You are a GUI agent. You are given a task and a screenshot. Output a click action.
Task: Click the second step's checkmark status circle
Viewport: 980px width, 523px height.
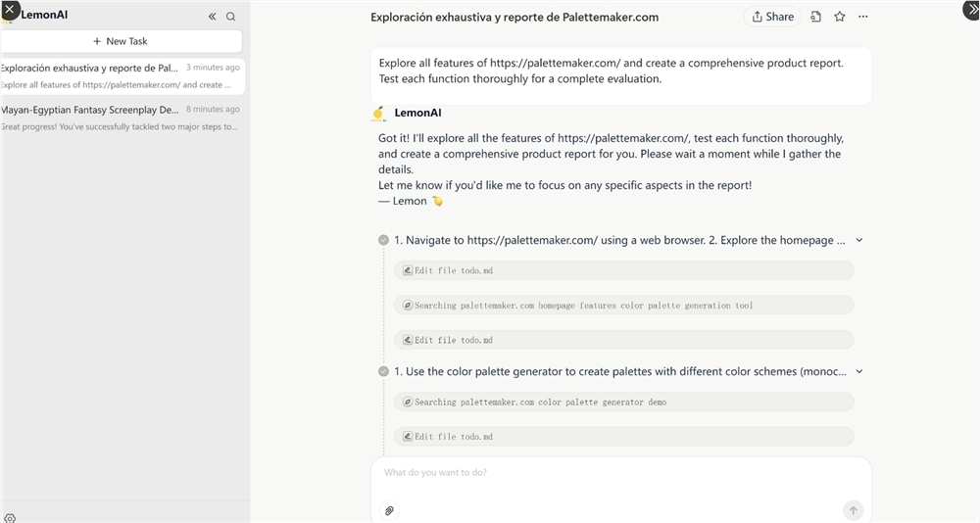(383, 371)
